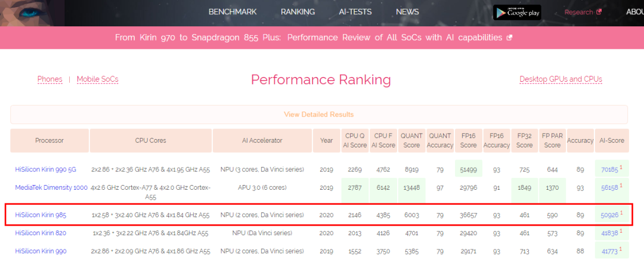
Task: Select Kirin 990 5G CPU Cores cell
Action: (151, 169)
